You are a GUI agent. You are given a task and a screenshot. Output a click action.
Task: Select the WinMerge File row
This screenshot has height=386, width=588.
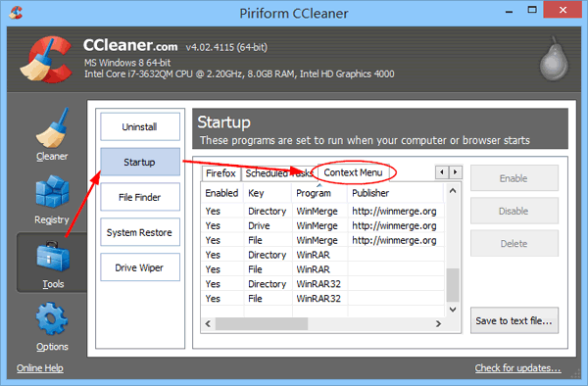(322, 240)
